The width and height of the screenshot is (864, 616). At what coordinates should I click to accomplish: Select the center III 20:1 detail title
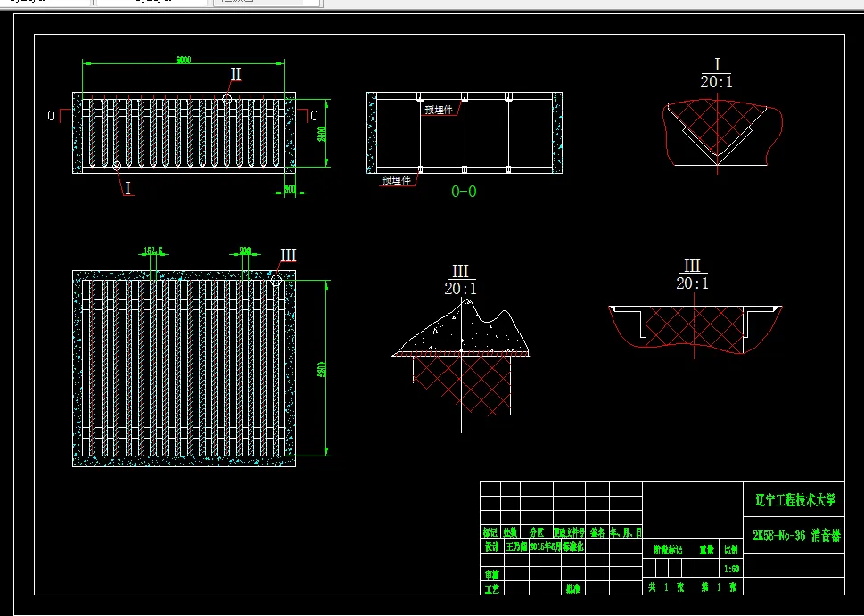[x=461, y=280]
